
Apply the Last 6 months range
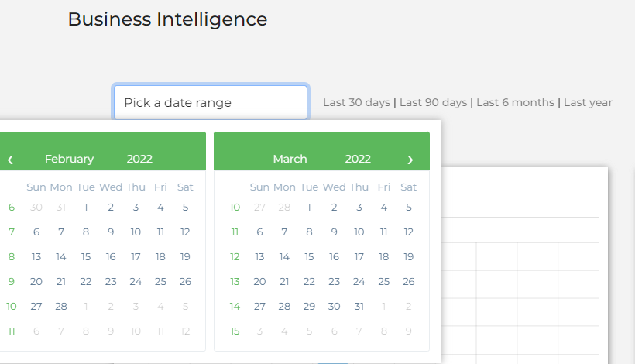(515, 102)
